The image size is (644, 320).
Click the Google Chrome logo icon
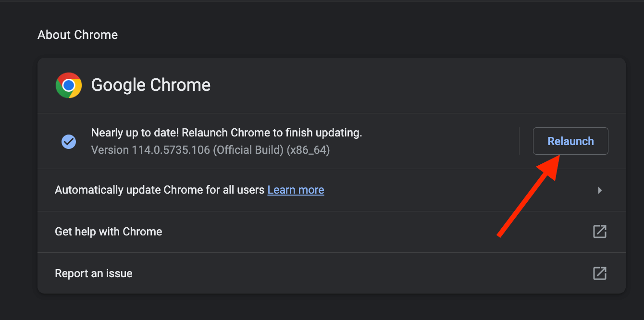[x=69, y=86]
